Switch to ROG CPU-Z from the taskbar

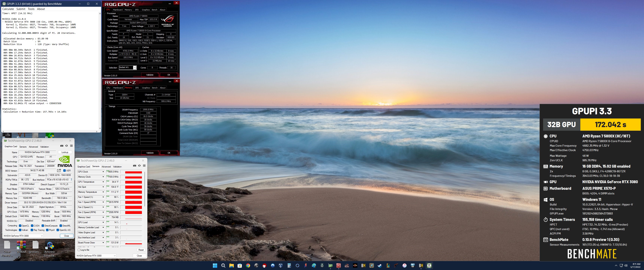coord(338,265)
